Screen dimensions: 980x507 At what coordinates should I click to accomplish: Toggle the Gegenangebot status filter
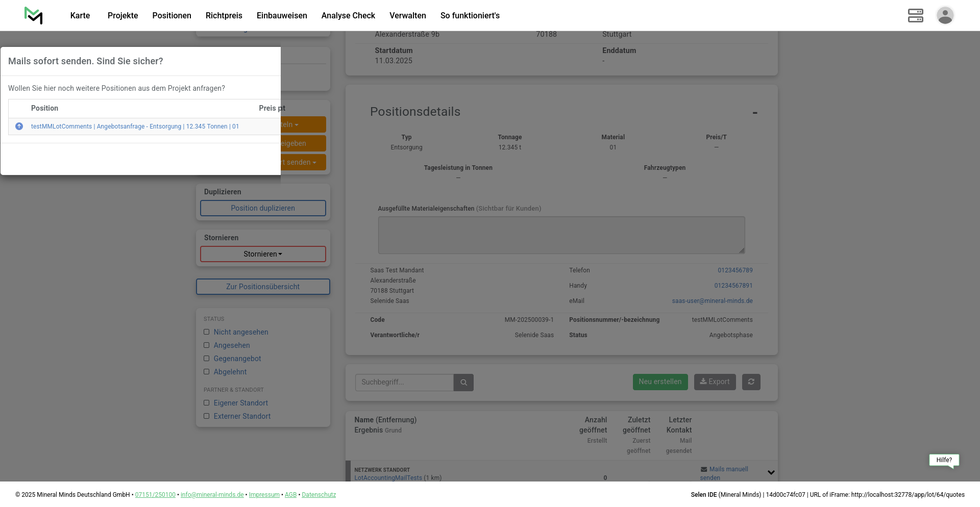tap(207, 359)
